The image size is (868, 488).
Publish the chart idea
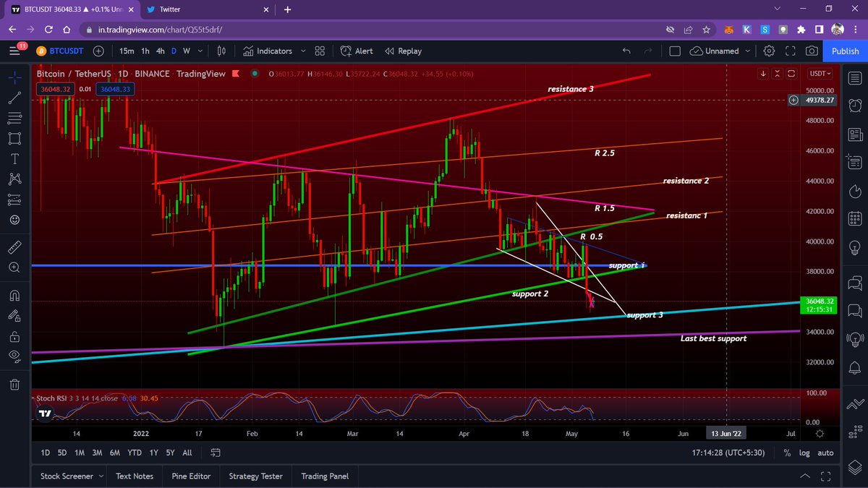845,51
